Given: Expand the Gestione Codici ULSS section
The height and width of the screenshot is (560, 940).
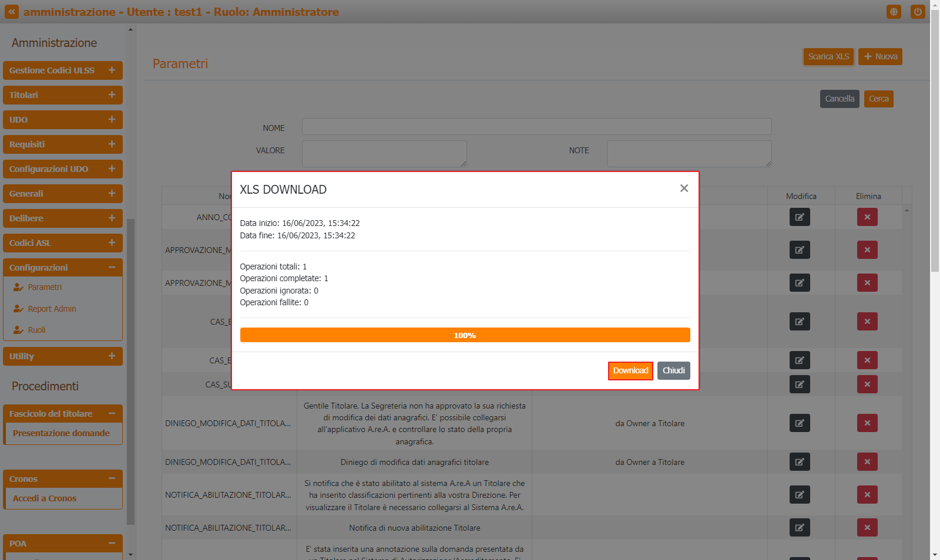Looking at the screenshot, I should point(112,70).
